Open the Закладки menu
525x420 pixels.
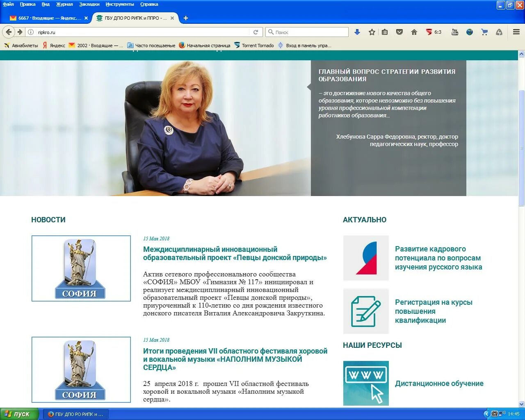click(89, 4)
